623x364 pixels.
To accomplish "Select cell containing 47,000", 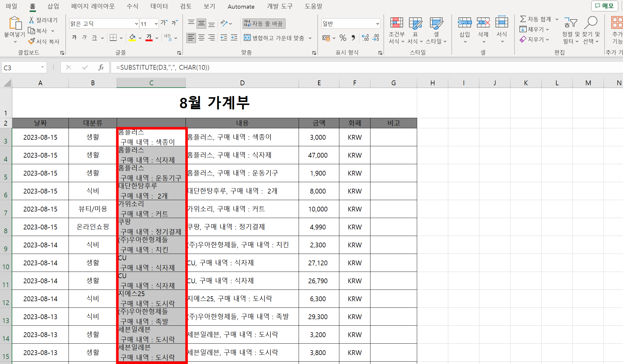I will click(319, 155).
